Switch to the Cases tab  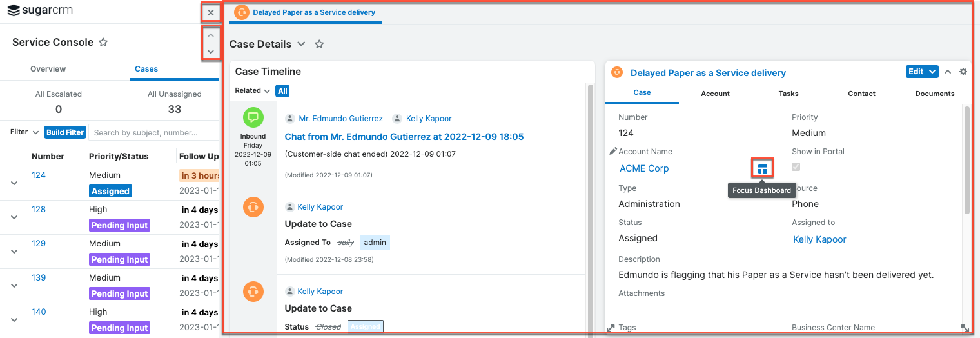pos(146,69)
